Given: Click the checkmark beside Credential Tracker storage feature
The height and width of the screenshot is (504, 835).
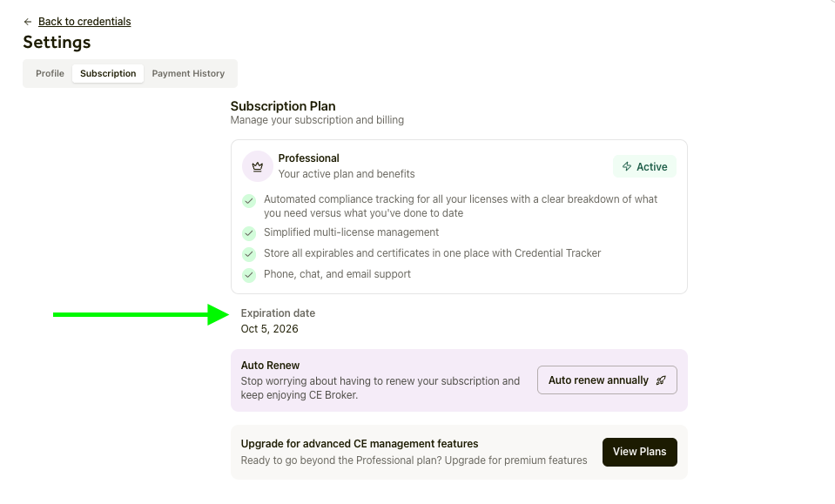Looking at the screenshot, I should (248, 254).
